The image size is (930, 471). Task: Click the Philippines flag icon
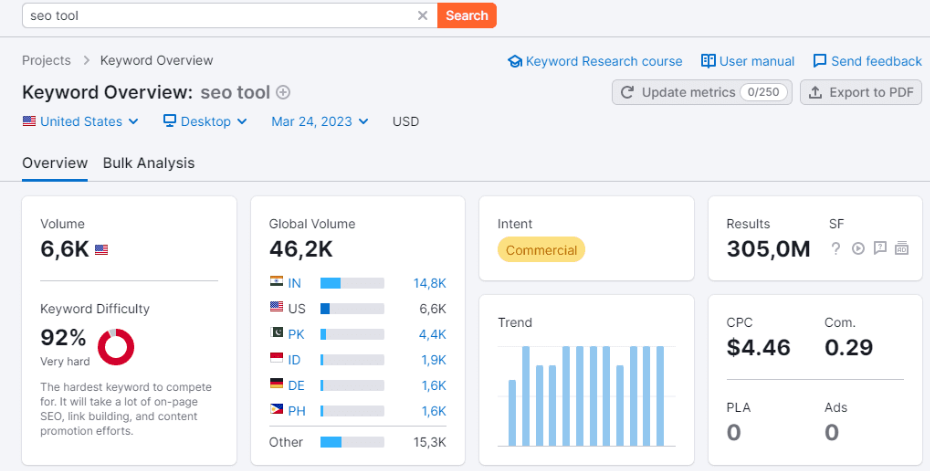(276, 409)
